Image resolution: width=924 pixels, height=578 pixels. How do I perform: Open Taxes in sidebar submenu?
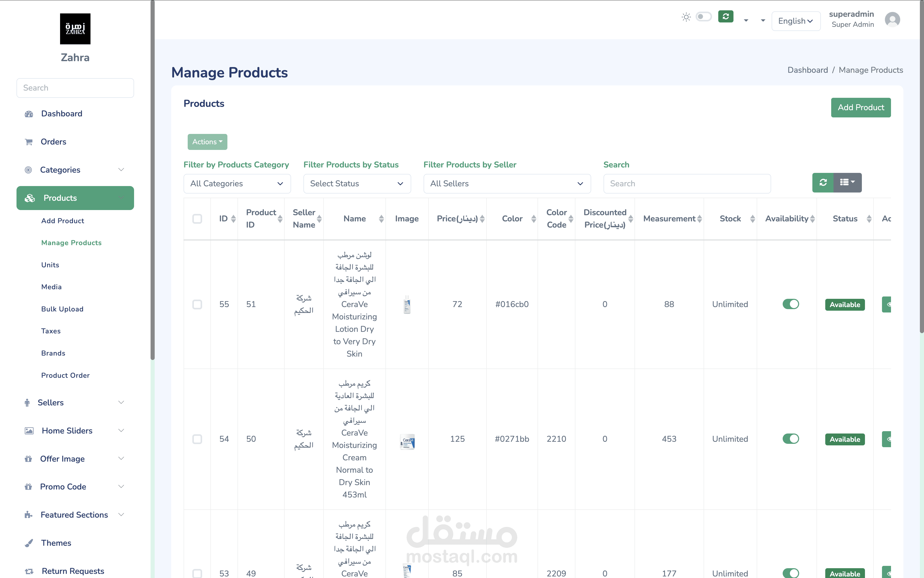pyautogui.click(x=51, y=331)
